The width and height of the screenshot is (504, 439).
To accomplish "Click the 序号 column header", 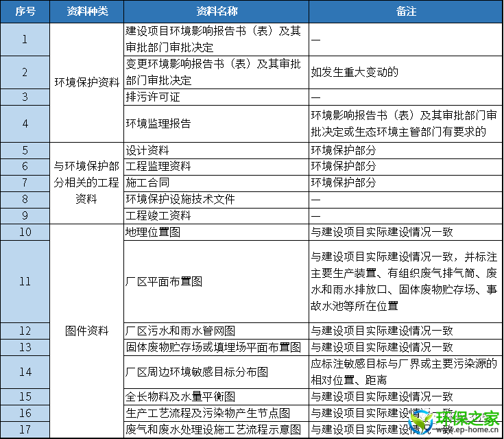I will (25, 12).
